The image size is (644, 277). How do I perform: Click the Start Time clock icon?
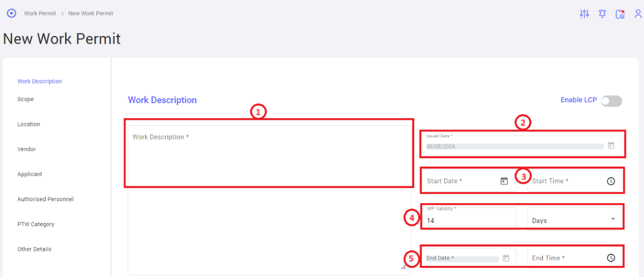click(611, 181)
